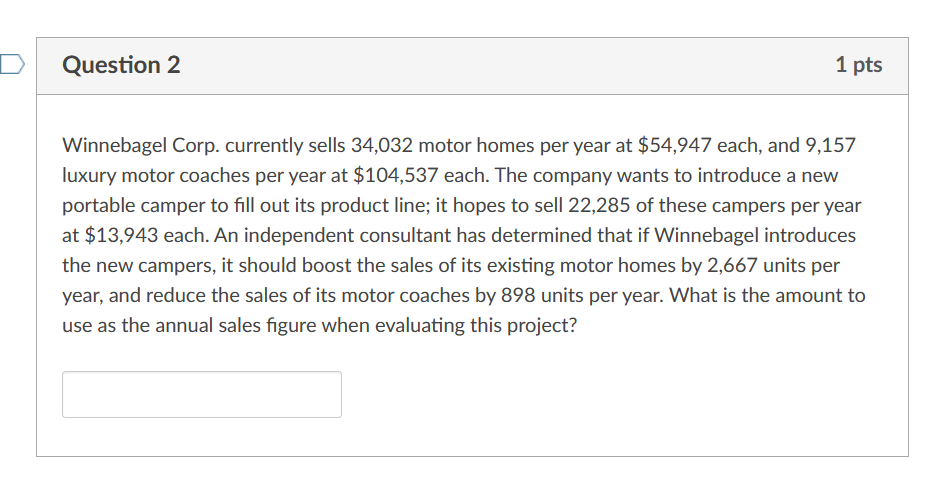Click the 1 pts label
The width and height of the screenshot is (943, 478).
tap(858, 64)
